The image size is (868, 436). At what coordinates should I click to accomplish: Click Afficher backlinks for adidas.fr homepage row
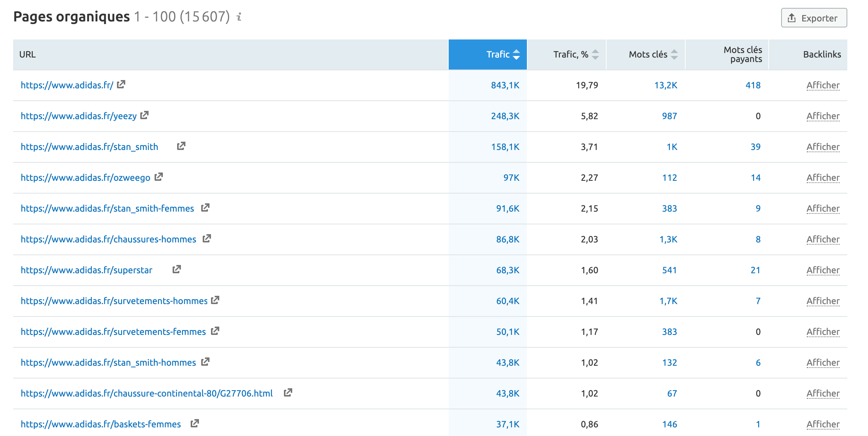[x=823, y=85]
